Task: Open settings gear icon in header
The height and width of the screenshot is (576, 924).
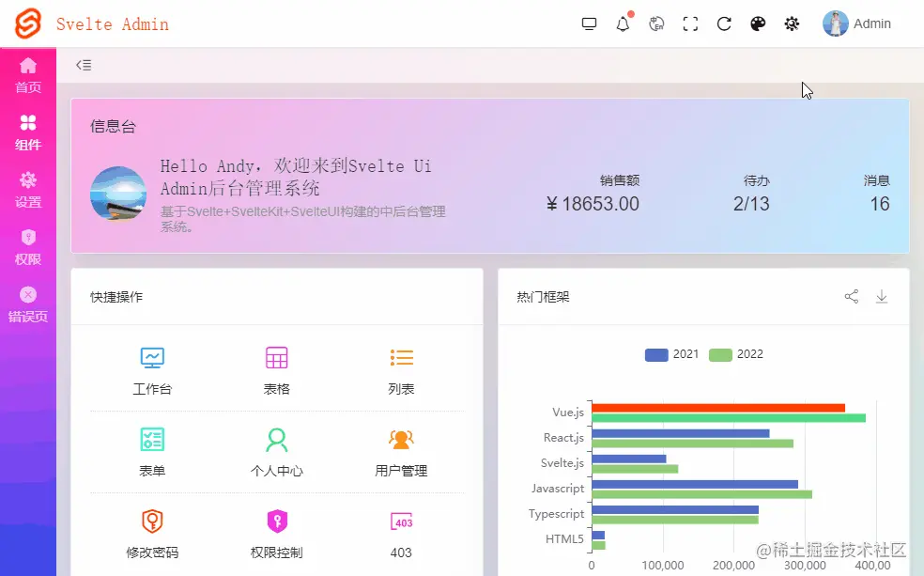Action: 792,24
